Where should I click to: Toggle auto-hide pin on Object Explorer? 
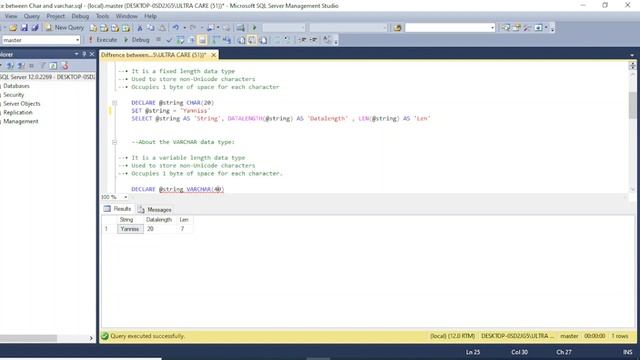pyautogui.click(x=84, y=54)
